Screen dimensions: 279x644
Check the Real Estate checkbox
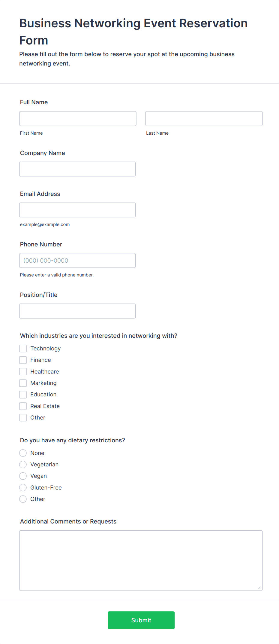point(23,406)
